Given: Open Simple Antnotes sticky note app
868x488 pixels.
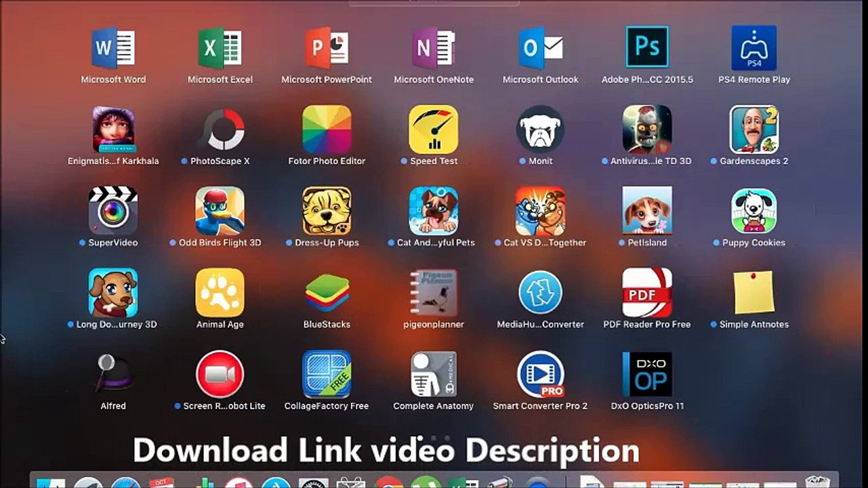Looking at the screenshot, I should 754,293.
